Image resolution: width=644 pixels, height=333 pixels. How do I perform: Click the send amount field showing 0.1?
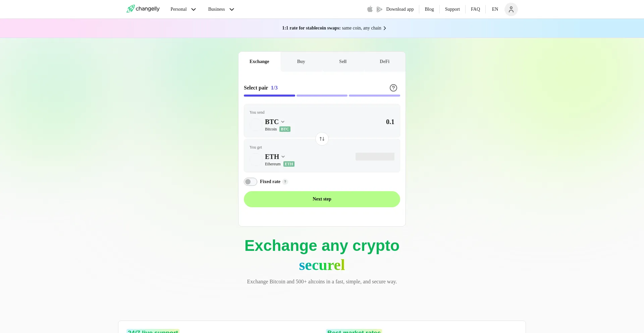tap(369, 122)
